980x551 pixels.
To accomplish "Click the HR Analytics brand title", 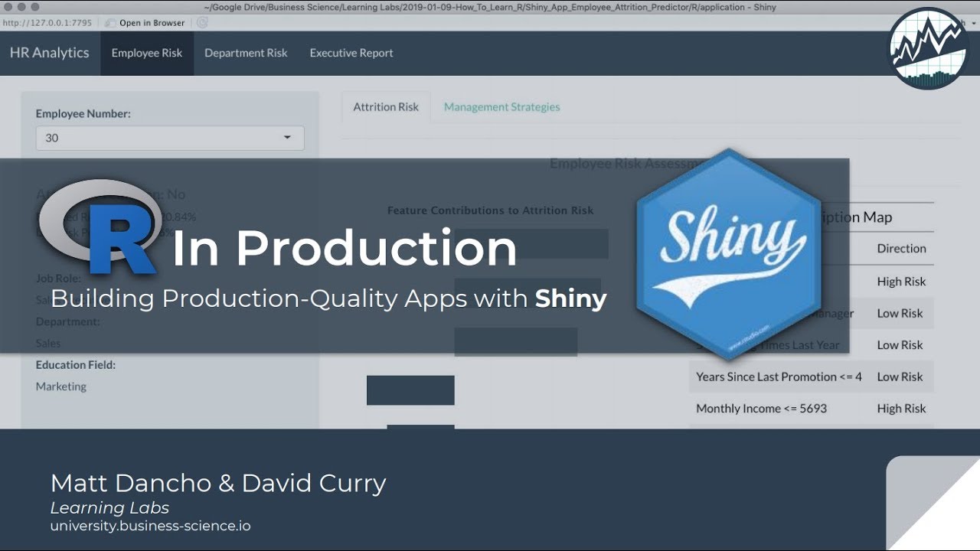I will [x=50, y=53].
